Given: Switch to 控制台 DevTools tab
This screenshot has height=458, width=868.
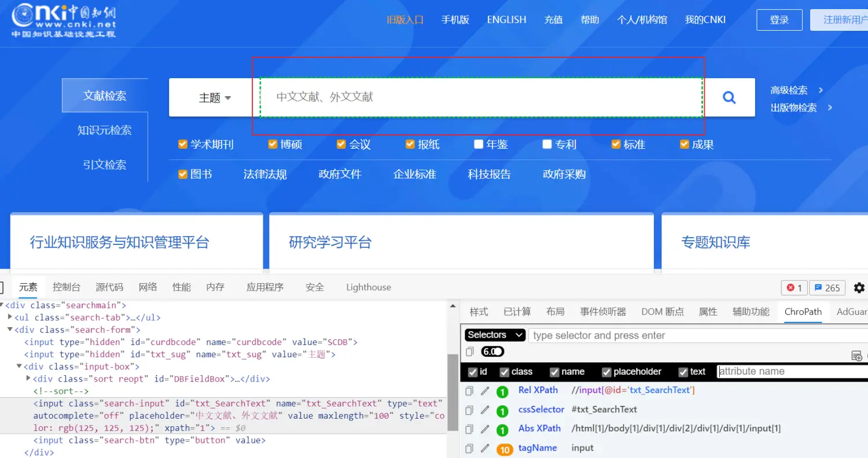Looking at the screenshot, I should pyautogui.click(x=67, y=287).
